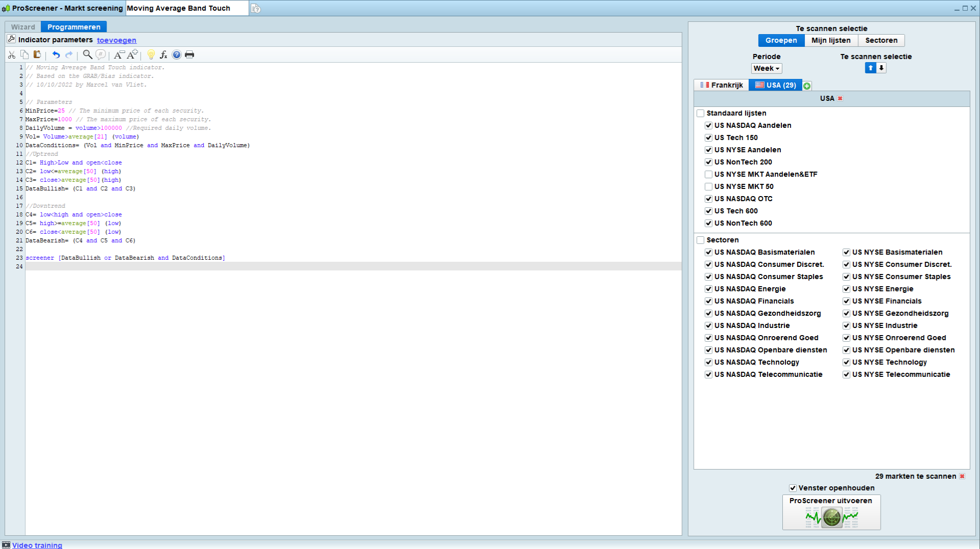
Task: Uncheck US NonTech 600
Action: 709,223
